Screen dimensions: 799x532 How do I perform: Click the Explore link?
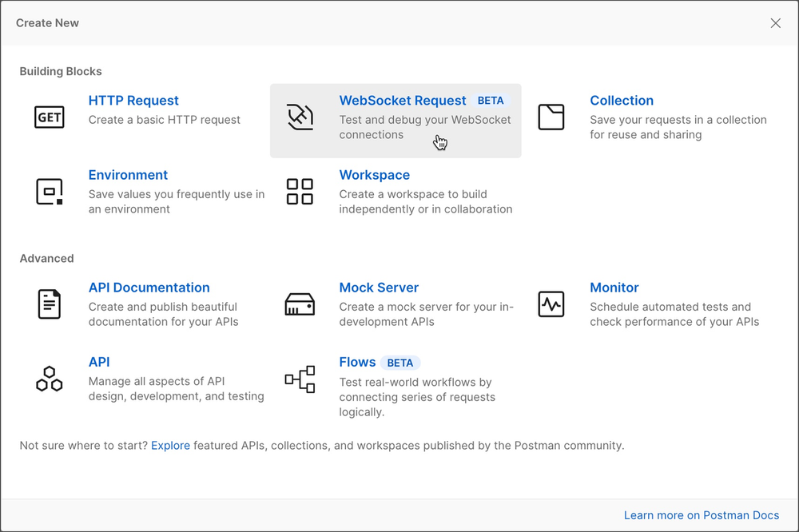(170, 445)
